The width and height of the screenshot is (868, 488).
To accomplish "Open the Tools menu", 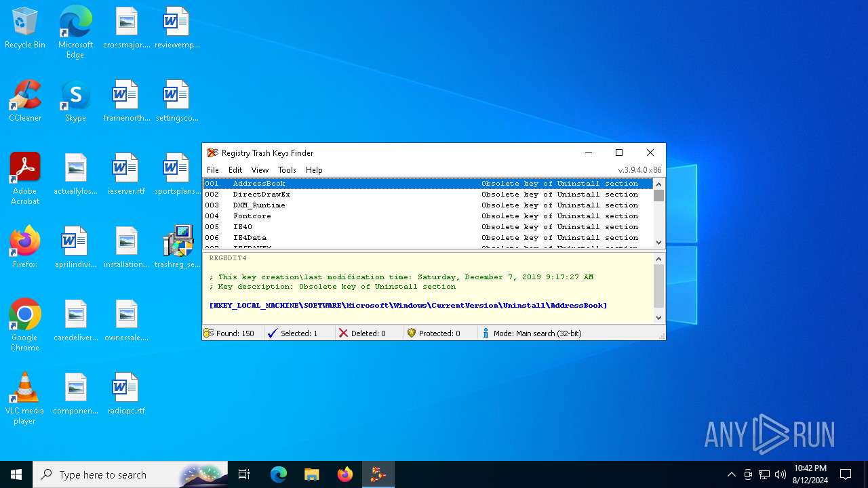I will [x=287, y=170].
